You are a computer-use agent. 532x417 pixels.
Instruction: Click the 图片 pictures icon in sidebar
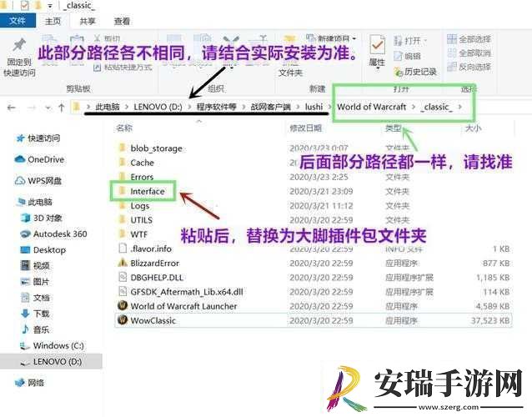coord(26,281)
